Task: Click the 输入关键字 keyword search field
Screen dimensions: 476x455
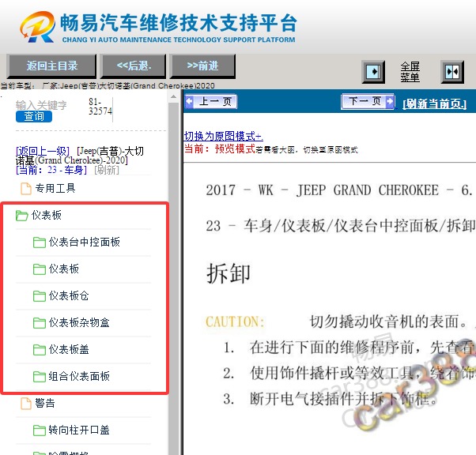Action: 41,105
